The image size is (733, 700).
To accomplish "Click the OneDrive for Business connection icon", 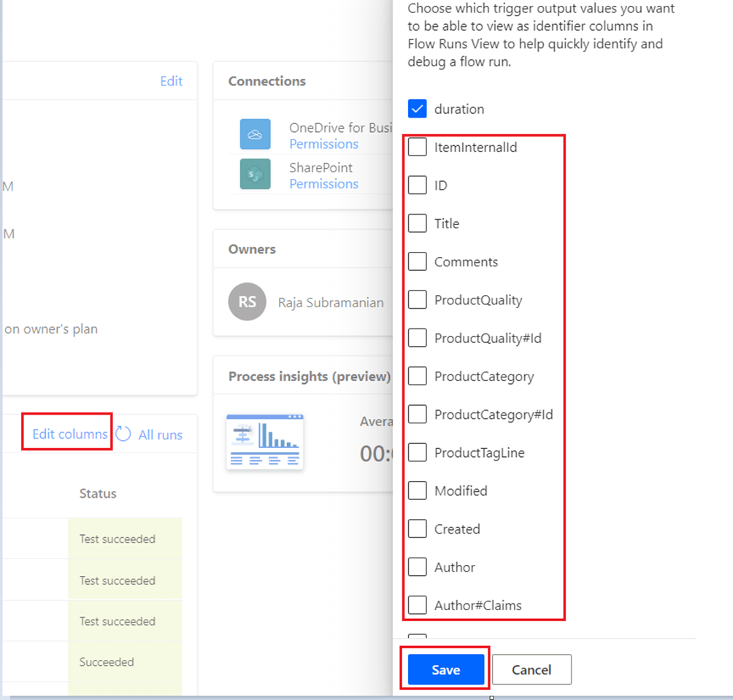I will (x=255, y=134).
